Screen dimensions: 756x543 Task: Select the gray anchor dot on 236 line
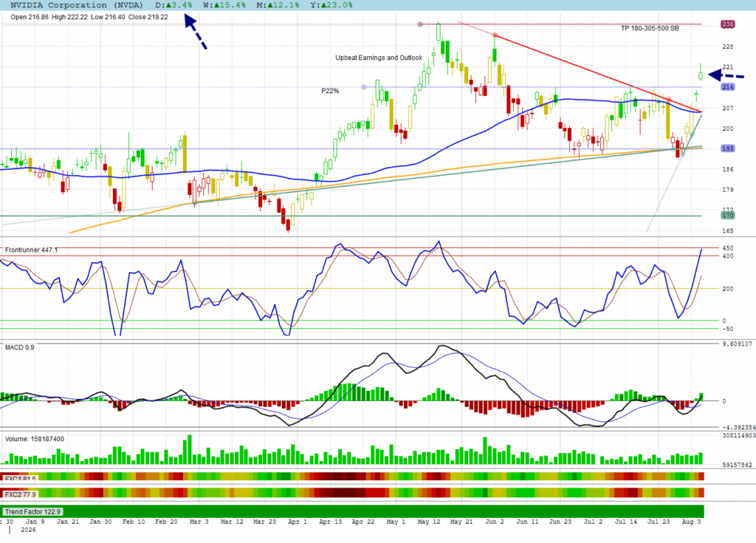click(420, 24)
